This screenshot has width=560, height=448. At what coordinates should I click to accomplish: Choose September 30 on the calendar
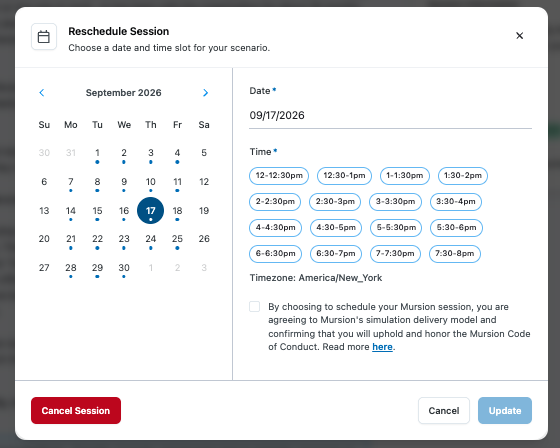124,268
